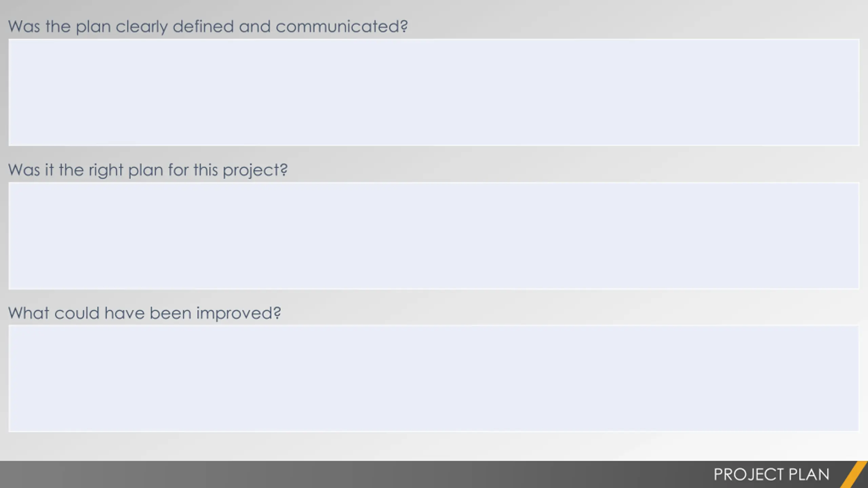
Task: Click the word 'project?' in second question
Action: (x=255, y=170)
